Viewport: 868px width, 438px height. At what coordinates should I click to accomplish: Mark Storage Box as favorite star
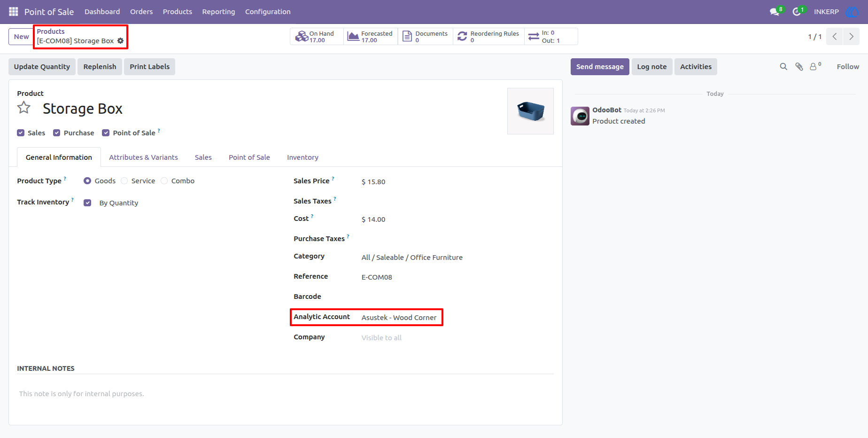(24, 108)
